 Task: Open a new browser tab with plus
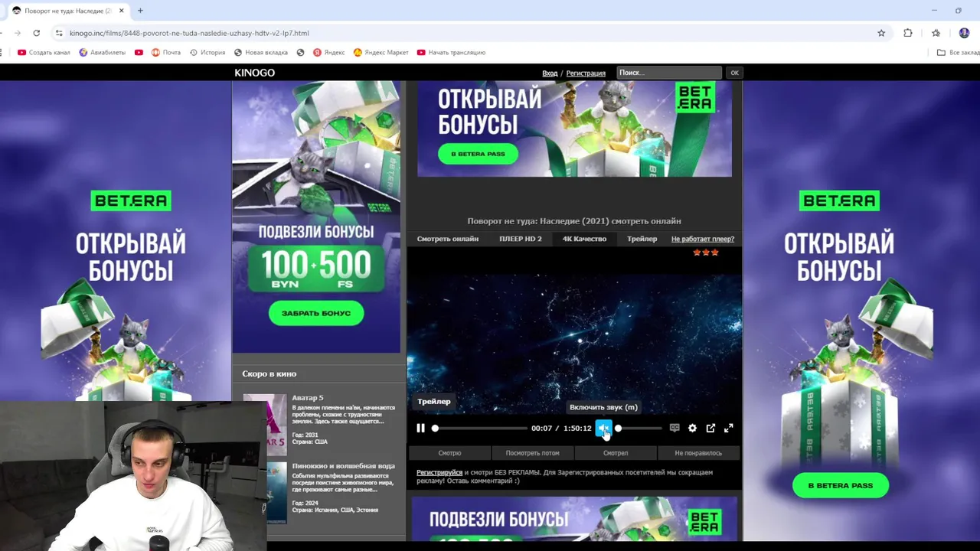tap(140, 11)
